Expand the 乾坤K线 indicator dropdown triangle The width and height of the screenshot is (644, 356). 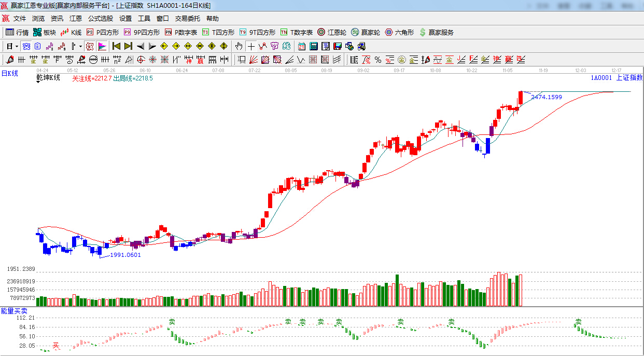(39, 83)
